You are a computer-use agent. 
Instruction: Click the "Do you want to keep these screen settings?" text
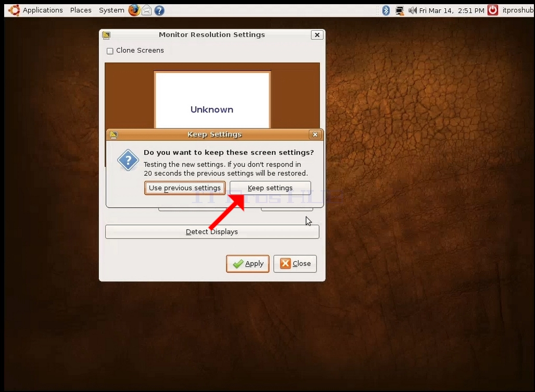coord(228,153)
